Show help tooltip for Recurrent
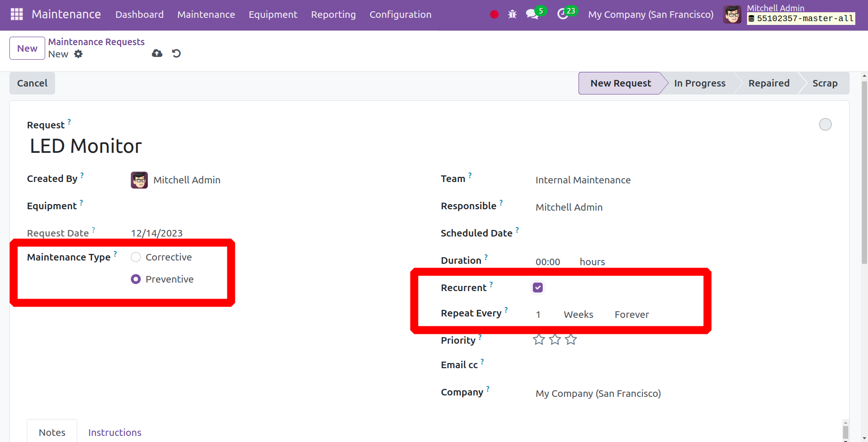 click(x=491, y=284)
